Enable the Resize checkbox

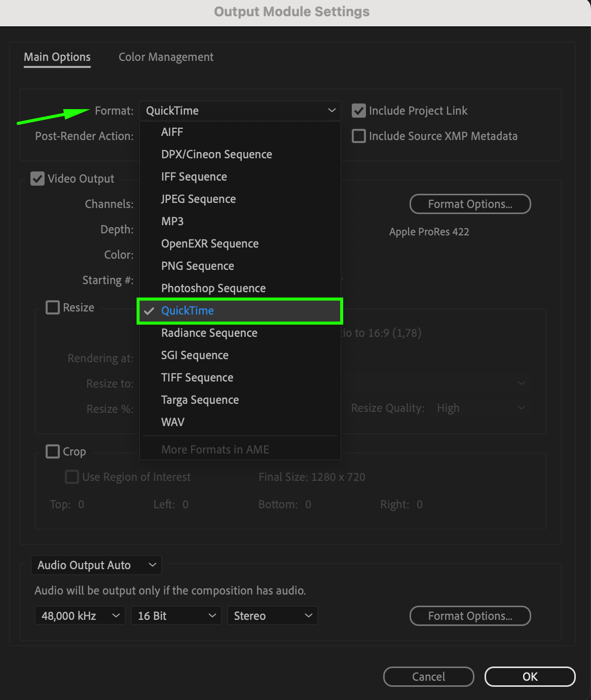[53, 307]
